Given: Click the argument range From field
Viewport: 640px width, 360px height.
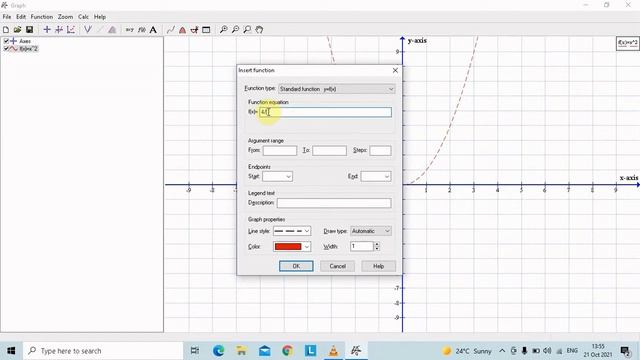Looking at the screenshot, I should (280, 151).
